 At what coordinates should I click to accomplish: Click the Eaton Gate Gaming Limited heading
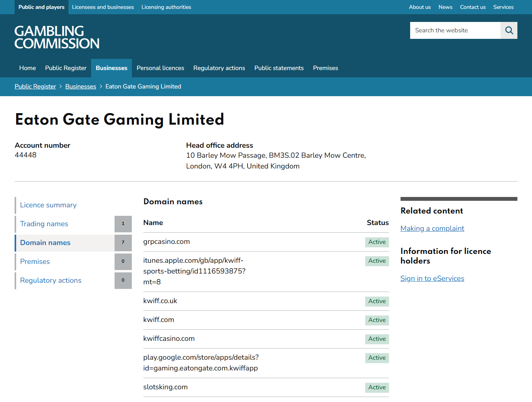click(x=120, y=120)
